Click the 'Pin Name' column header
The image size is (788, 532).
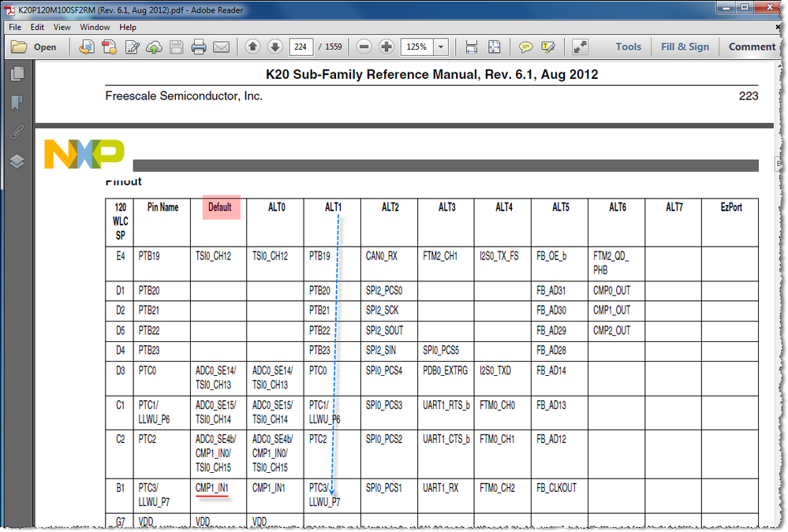click(x=162, y=207)
